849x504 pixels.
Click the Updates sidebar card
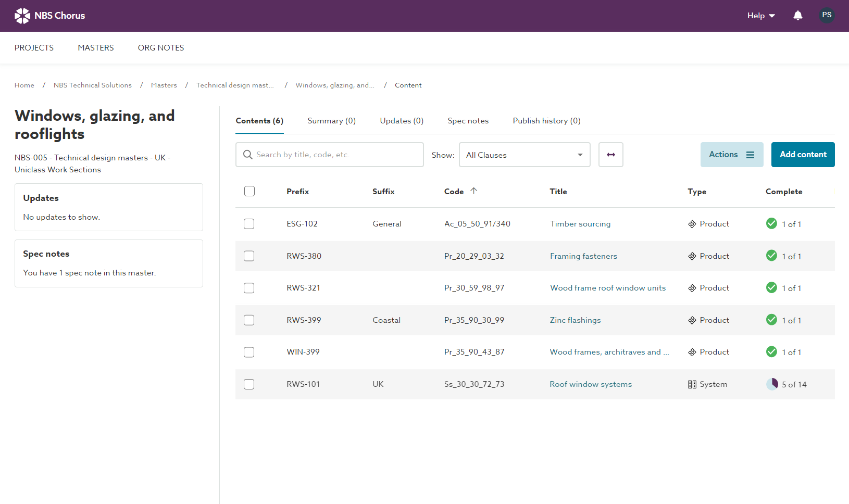pyautogui.click(x=109, y=207)
